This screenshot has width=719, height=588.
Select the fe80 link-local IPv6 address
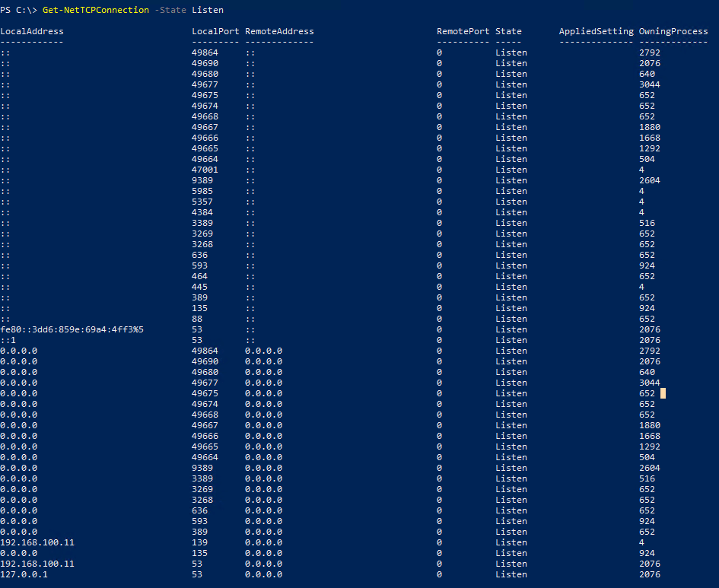pos(72,329)
